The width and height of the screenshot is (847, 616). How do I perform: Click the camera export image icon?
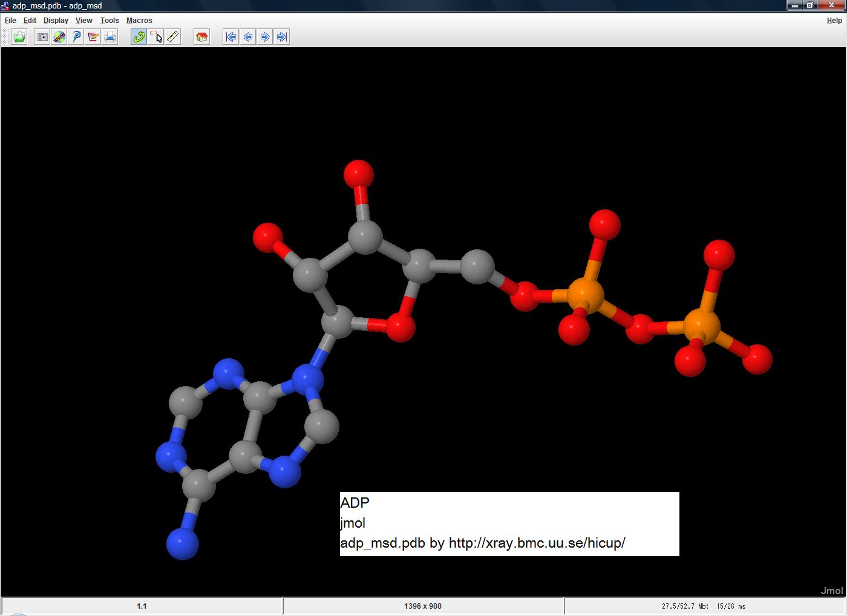click(x=42, y=37)
